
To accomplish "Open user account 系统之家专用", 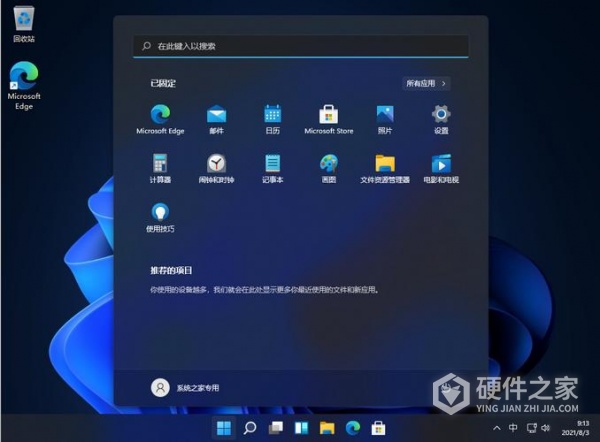I will 185,388.
